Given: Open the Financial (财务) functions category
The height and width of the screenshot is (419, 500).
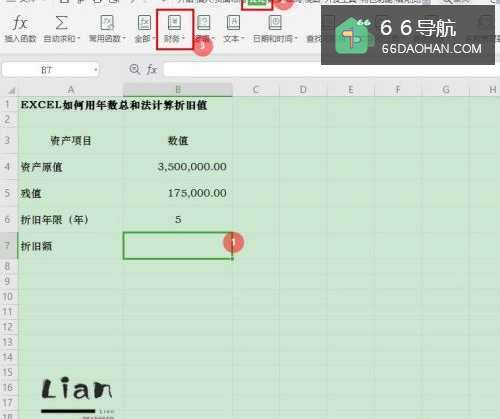Looking at the screenshot, I should pyautogui.click(x=175, y=23).
